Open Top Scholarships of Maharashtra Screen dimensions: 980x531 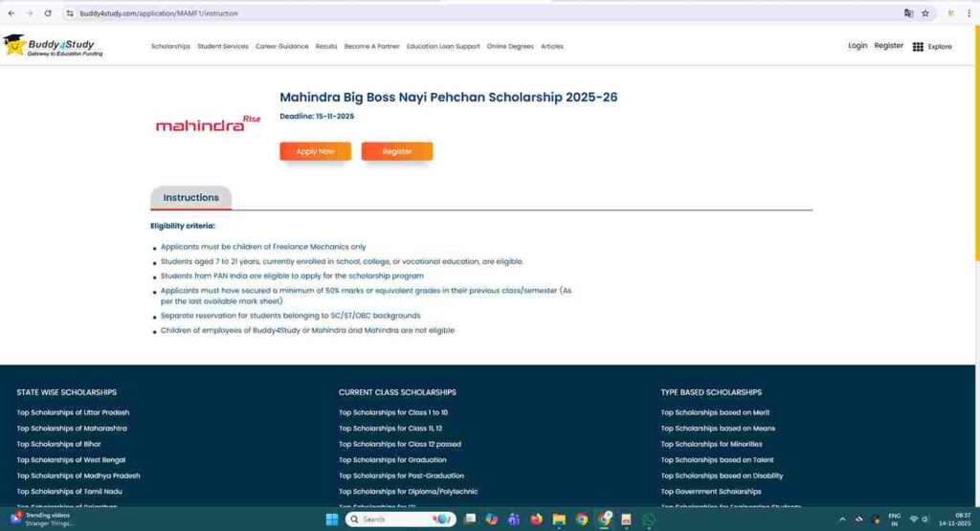72,428
